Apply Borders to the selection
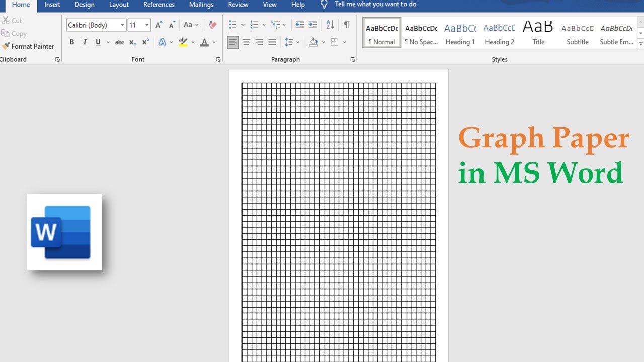This screenshot has width=644, height=362. click(x=335, y=42)
